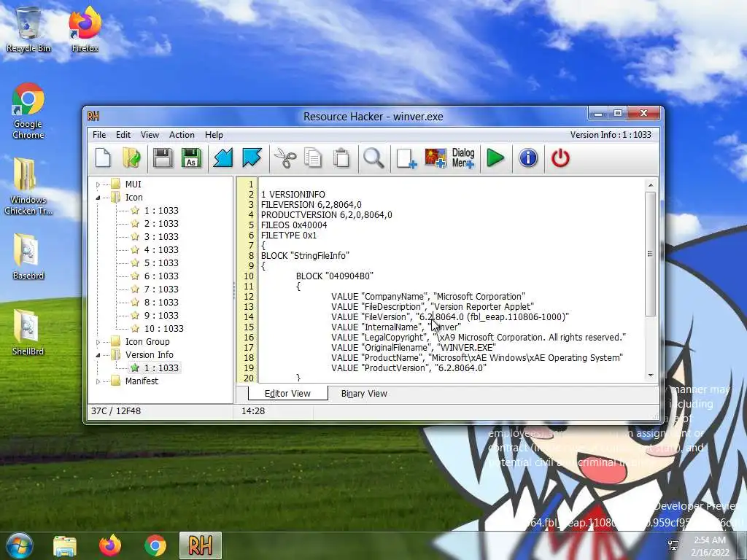Click the Add image resource icon
This screenshot has width=747, height=560.
click(x=436, y=158)
